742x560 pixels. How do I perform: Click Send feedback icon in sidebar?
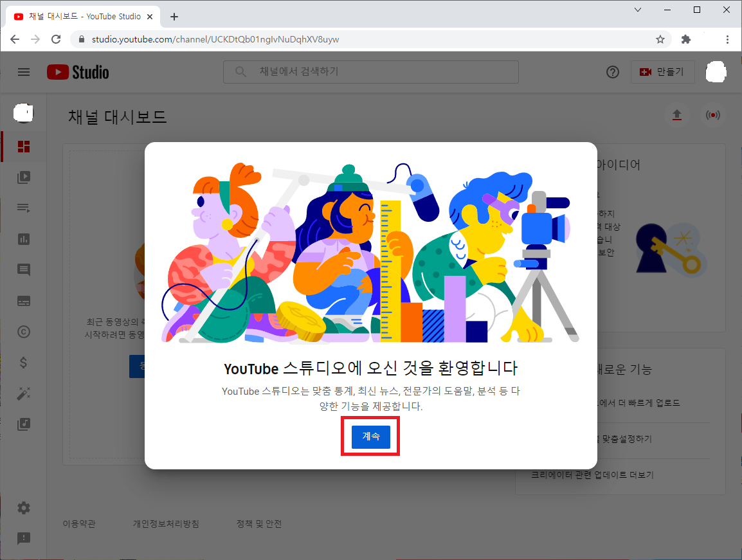click(24, 539)
